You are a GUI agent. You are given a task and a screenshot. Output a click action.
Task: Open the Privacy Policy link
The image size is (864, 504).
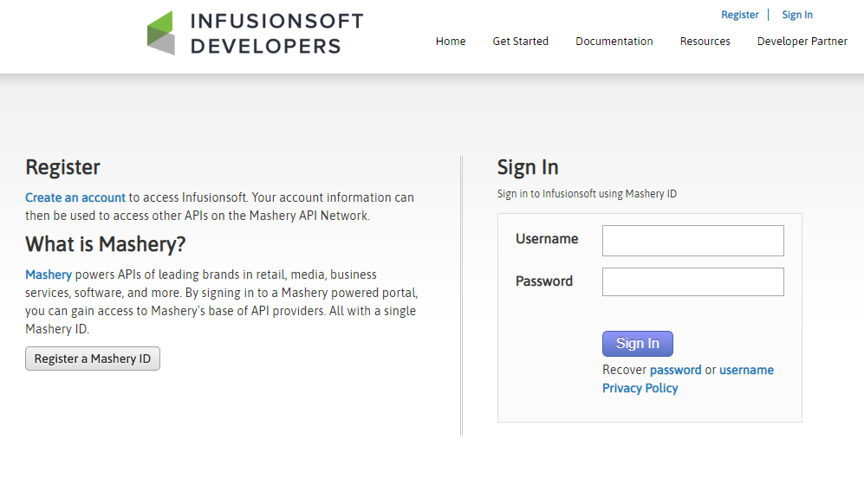pos(640,388)
